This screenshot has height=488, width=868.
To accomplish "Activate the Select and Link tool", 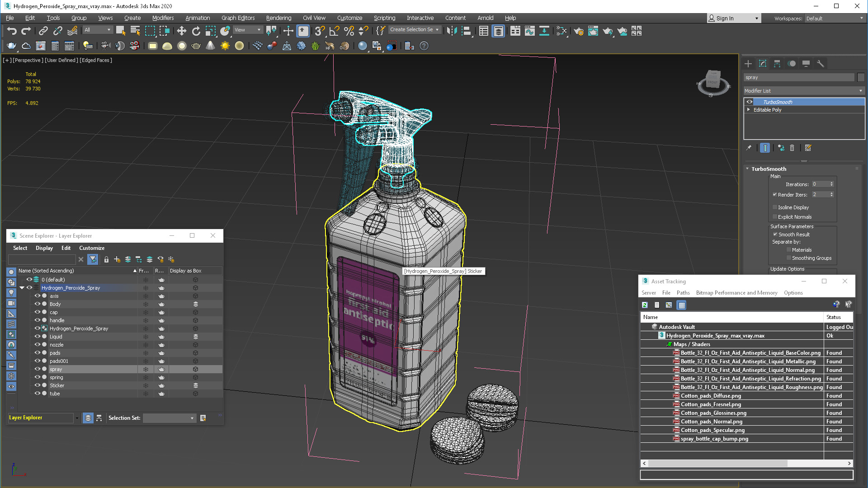I will (x=43, y=31).
